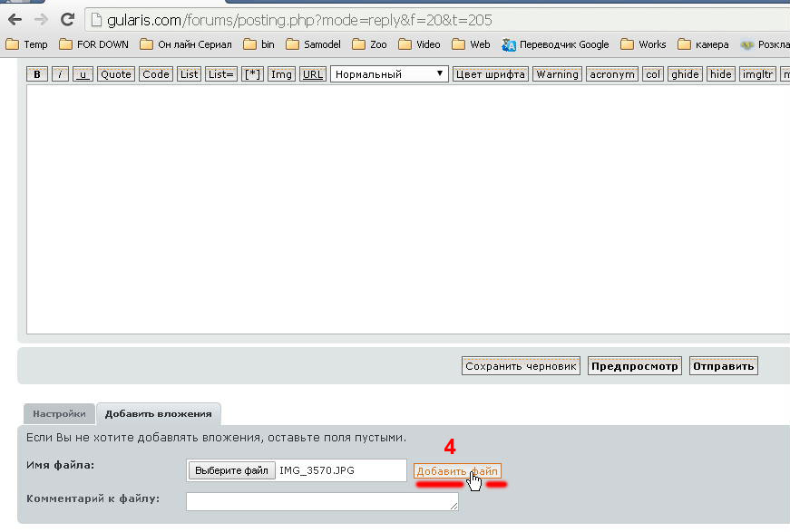Viewport: 790px width, 532px height.
Task: Insert a URL BBCode tag
Action: point(312,74)
